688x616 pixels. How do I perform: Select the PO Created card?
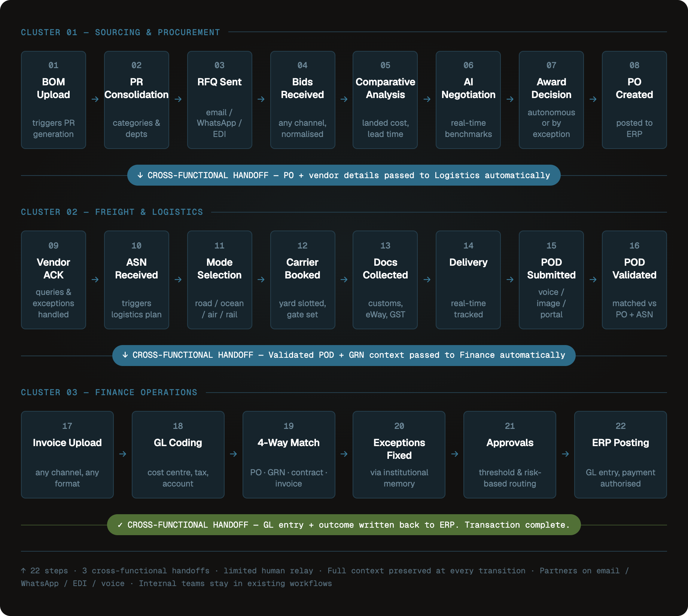click(x=634, y=100)
